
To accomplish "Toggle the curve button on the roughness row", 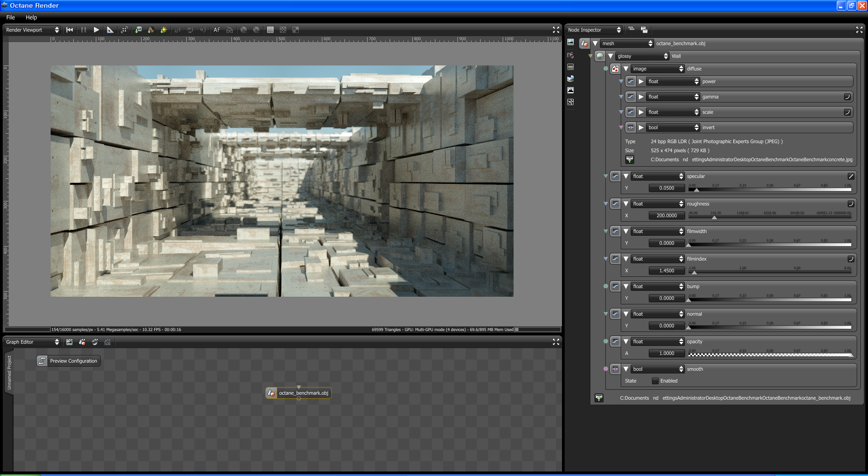I will (x=850, y=204).
